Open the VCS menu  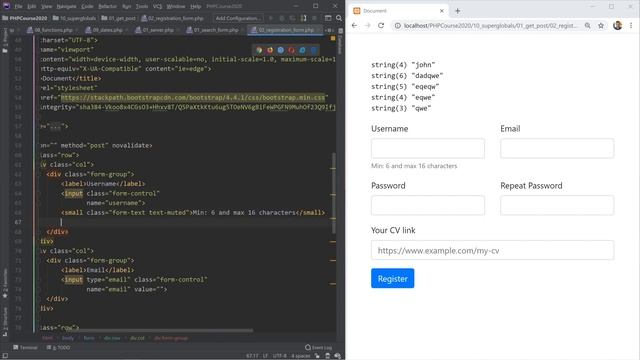point(157,6)
